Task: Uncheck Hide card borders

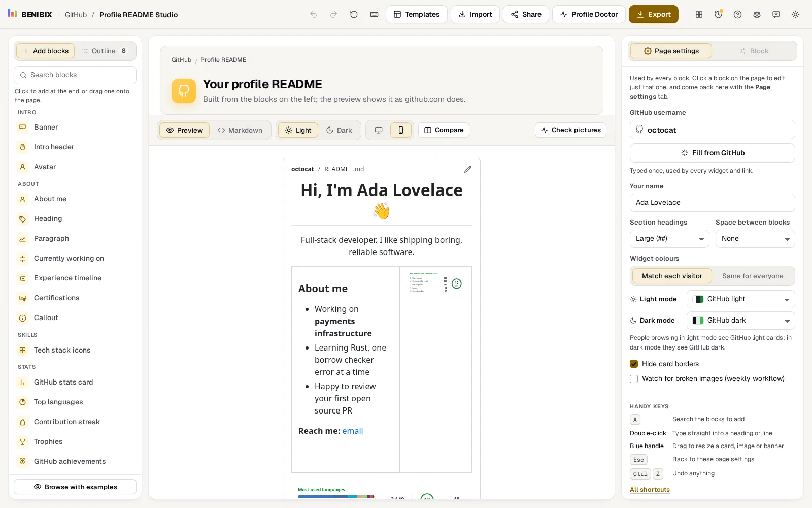Action: click(x=634, y=364)
